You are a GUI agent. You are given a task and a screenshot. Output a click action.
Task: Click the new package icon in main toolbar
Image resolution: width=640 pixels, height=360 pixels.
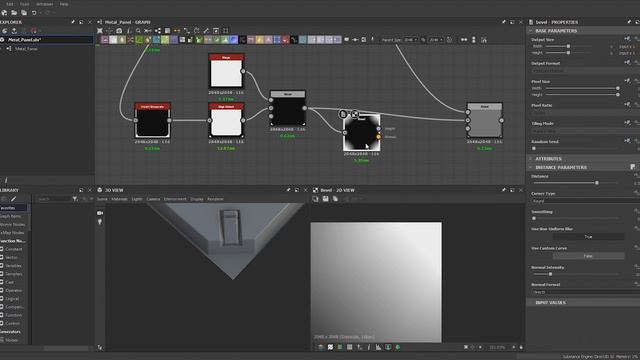(x=4, y=13)
